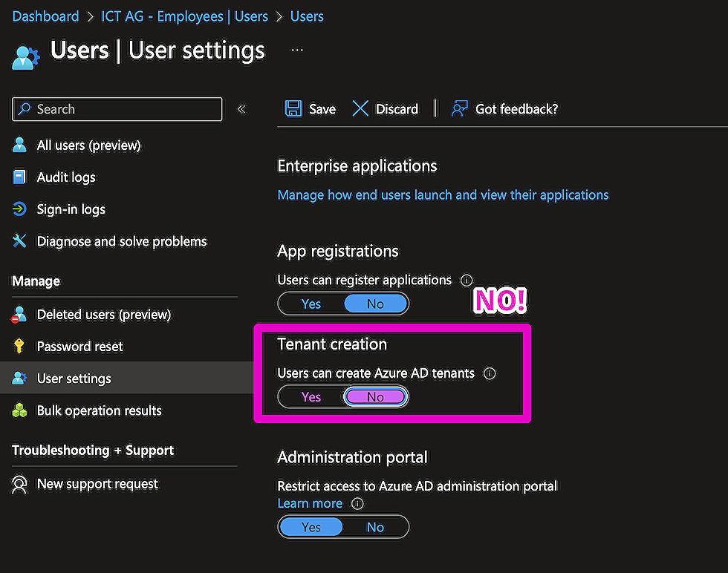This screenshot has height=573, width=728.
Task: Set Users can register applications to No
Action: pyautogui.click(x=376, y=304)
